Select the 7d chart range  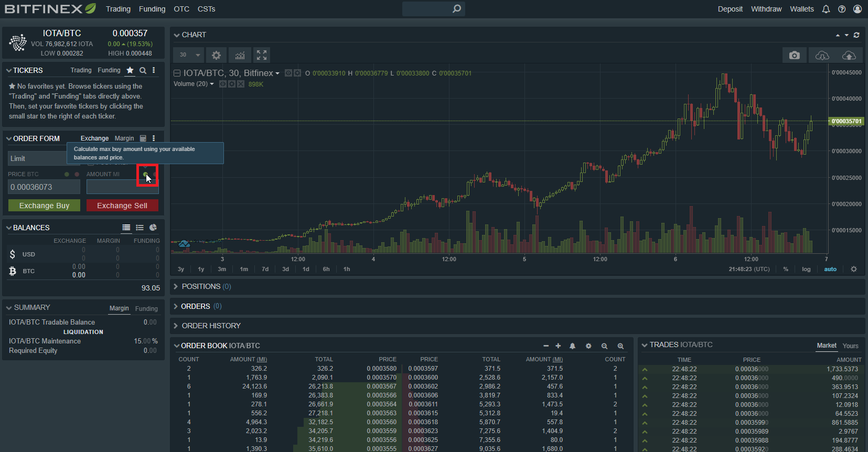(265, 269)
